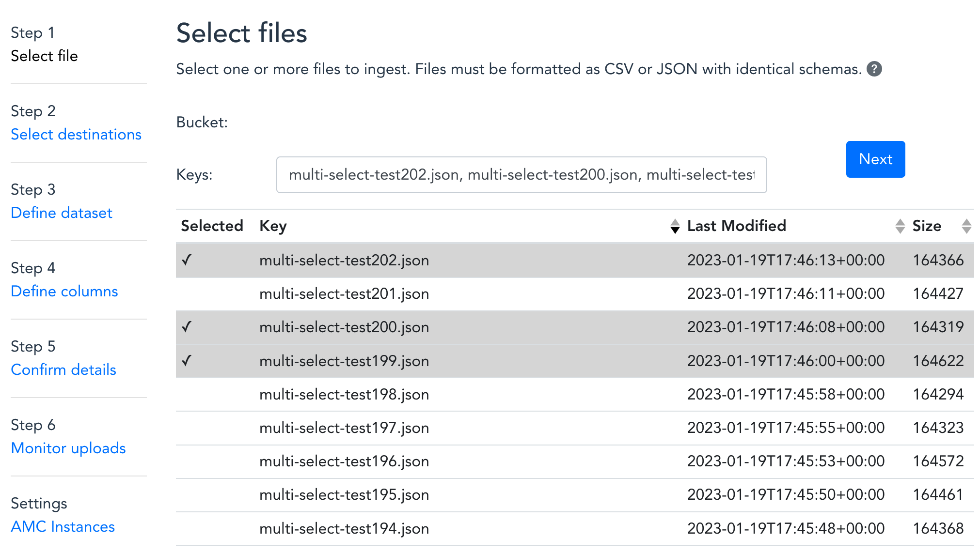Go to Define dataset step

pos(62,213)
